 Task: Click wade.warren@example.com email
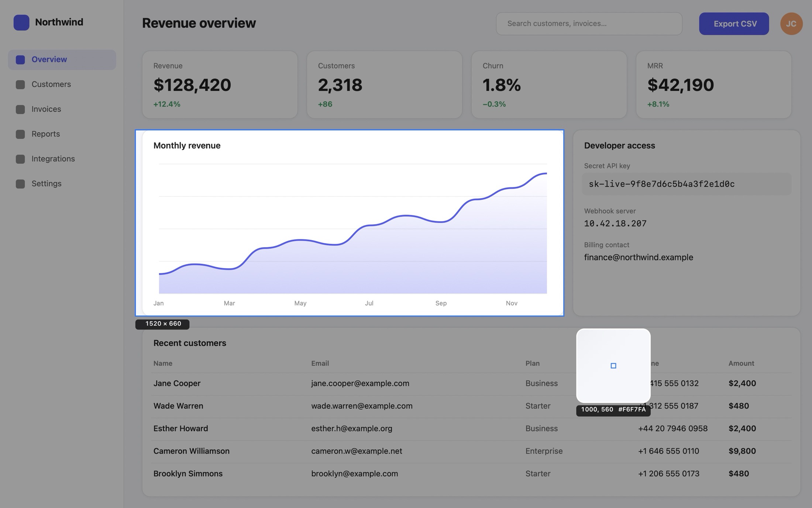(362, 406)
